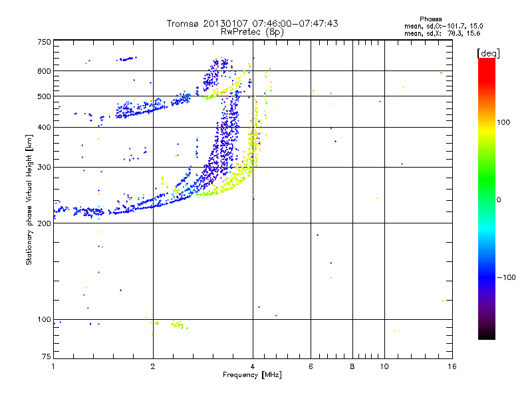This screenshot has height=399, width=532.
Task: Click the y-axis tick label '300'
Action: [x=44, y=167]
